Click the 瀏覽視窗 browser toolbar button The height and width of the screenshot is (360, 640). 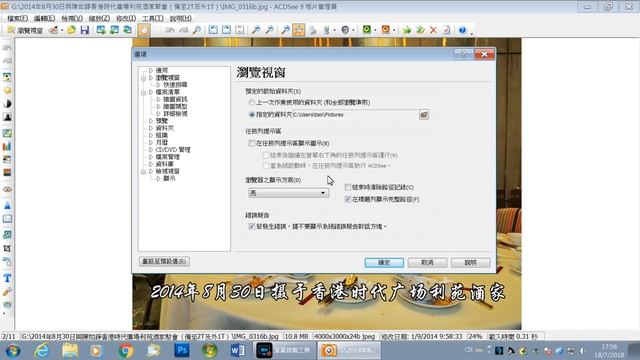(x=25, y=30)
